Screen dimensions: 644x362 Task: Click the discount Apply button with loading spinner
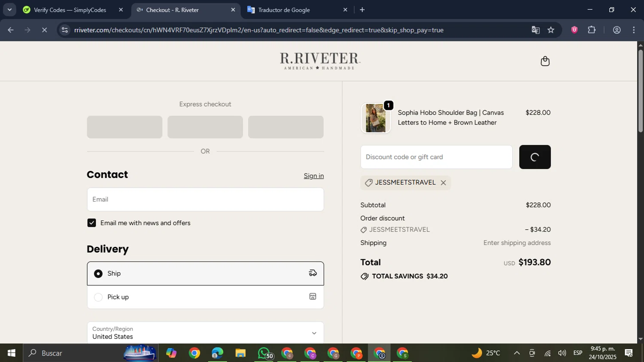(x=535, y=157)
